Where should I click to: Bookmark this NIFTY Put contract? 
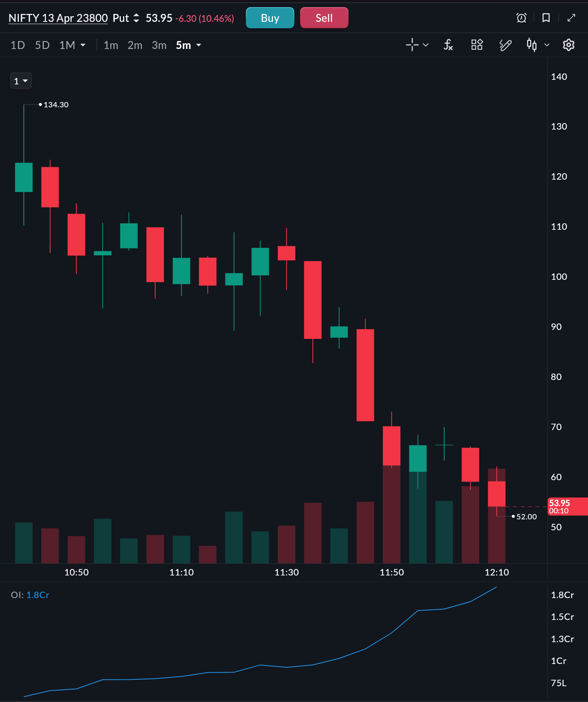pyautogui.click(x=546, y=18)
